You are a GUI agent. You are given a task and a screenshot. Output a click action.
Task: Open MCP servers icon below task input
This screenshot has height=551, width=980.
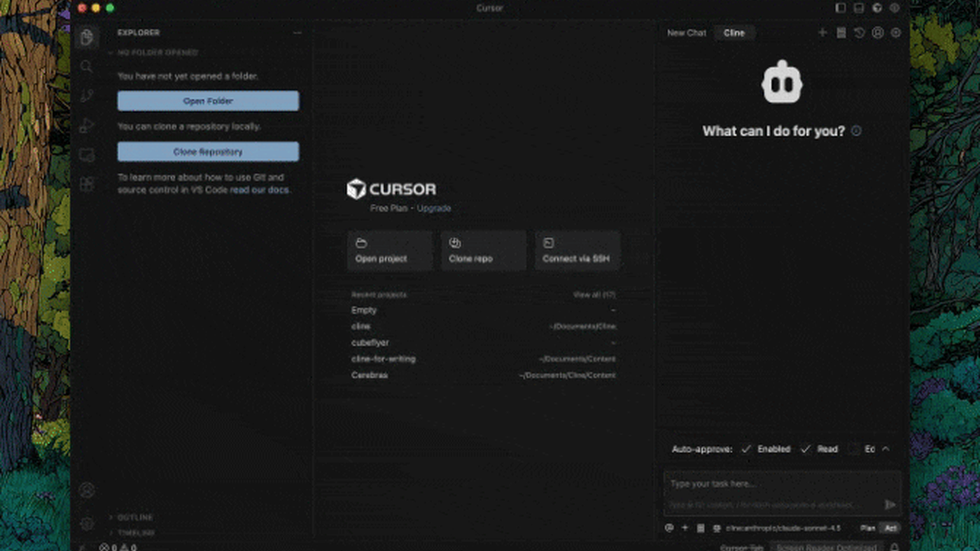tap(701, 529)
